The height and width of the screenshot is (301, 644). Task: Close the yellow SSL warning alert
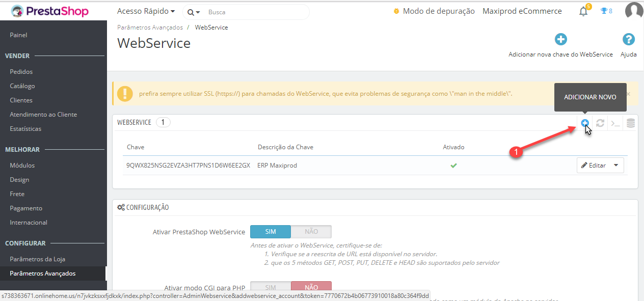628,94
